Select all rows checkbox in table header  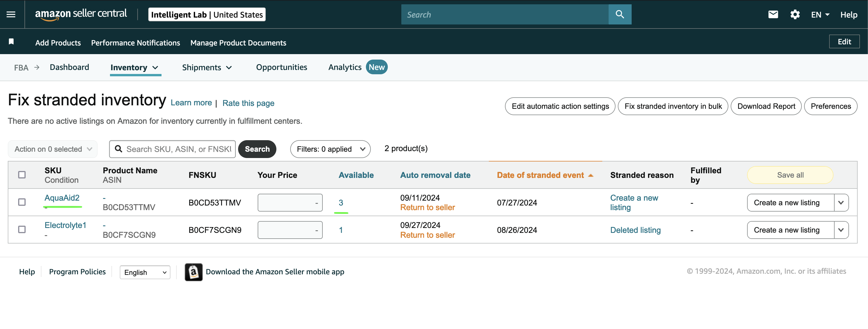point(22,175)
